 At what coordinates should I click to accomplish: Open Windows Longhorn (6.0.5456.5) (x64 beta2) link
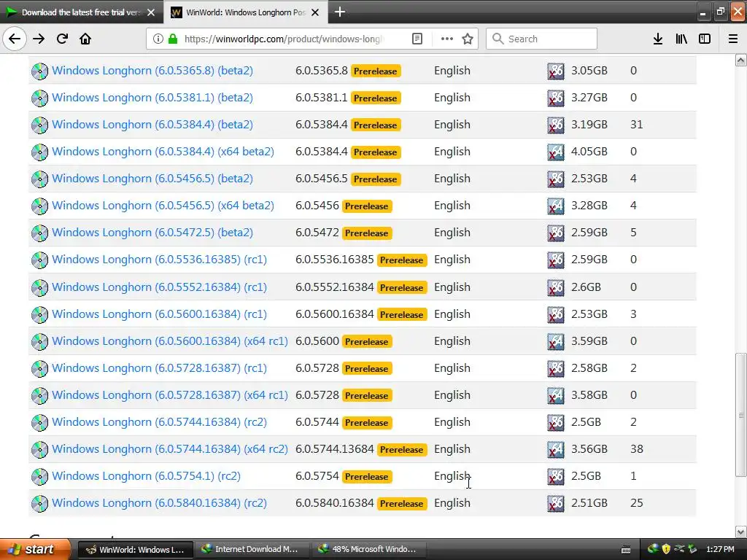click(163, 206)
